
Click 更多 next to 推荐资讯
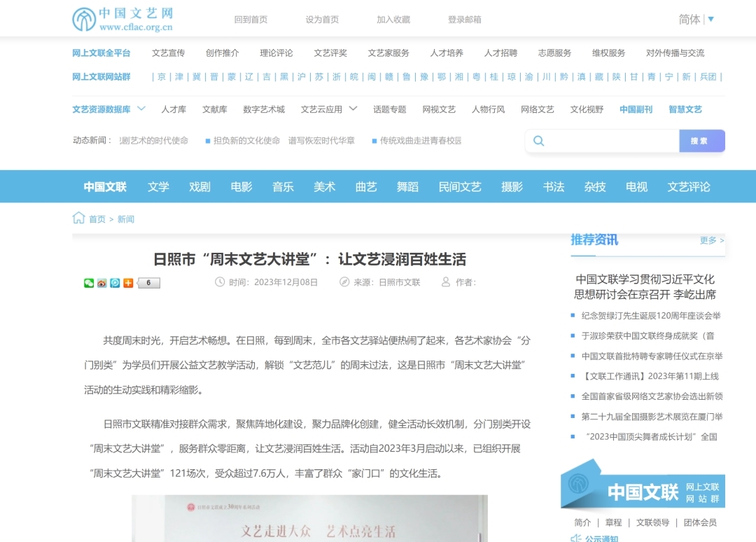712,240
